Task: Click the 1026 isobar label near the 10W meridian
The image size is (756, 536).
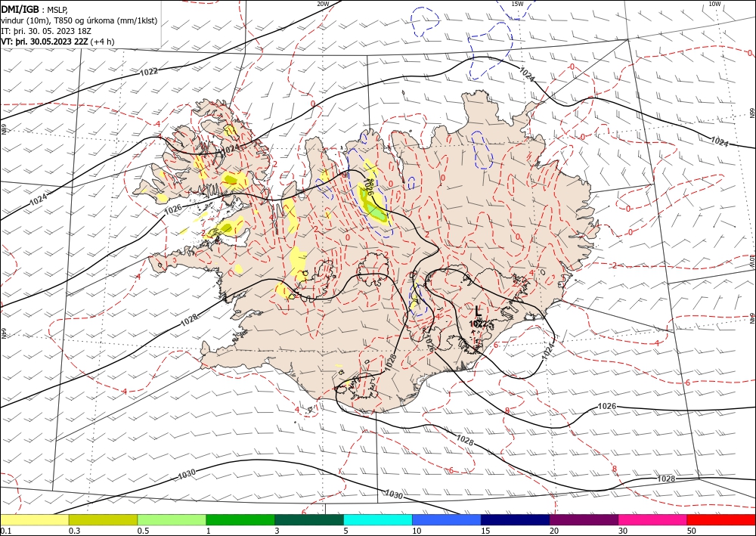Action: tap(606, 406)
